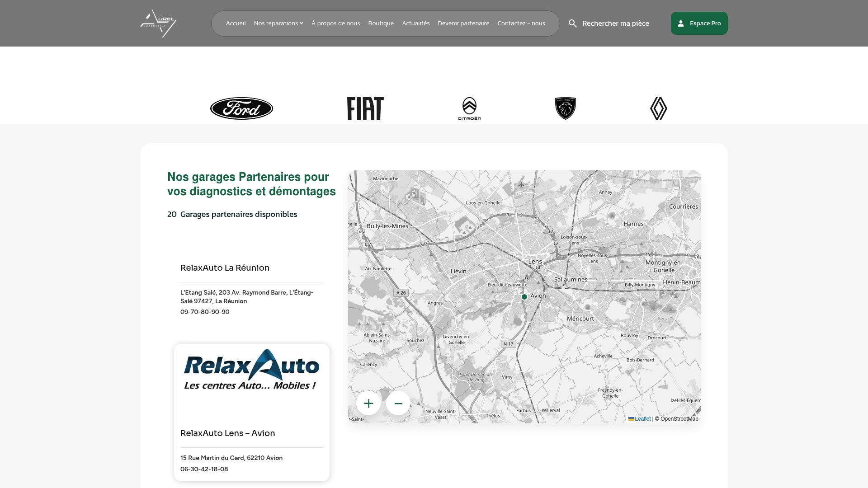Viewport: 868px width, 488px height.
Task: Select the Fiat brand logo
Action: tap(365, 108)
